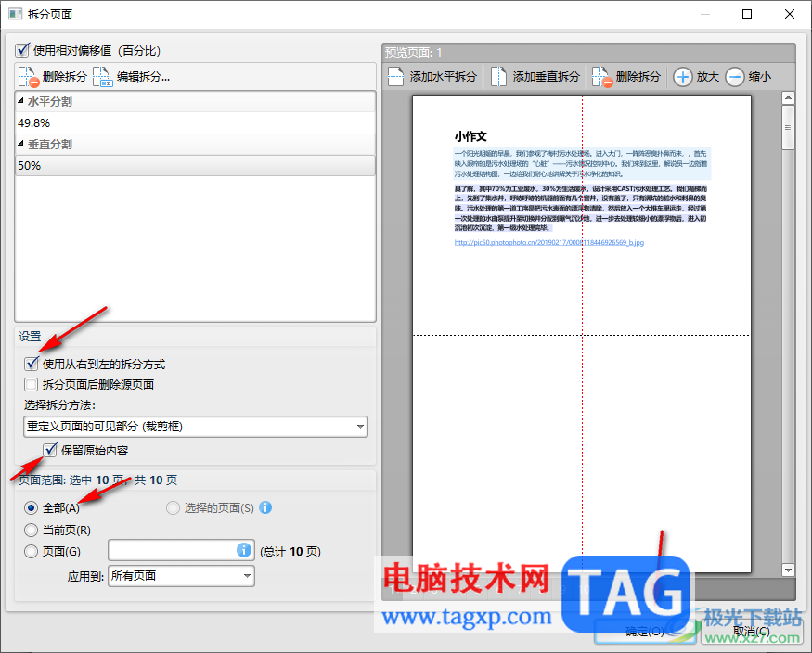Click the left panel Delete Split (删除拆分) icon

[x=29, y=77]
